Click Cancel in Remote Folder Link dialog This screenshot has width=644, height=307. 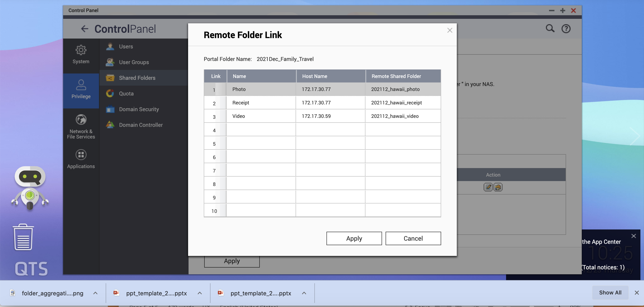coord(413,238)
